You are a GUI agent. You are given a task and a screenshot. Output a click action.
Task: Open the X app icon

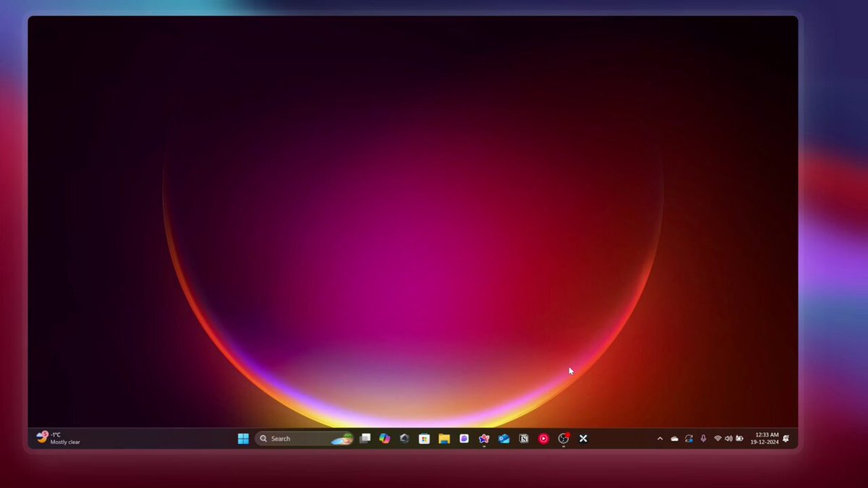583,439
